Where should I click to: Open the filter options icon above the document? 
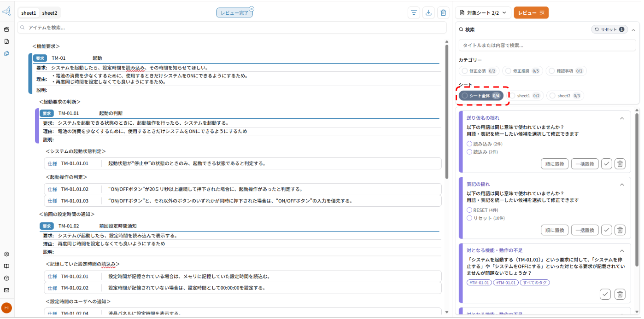pos(414,12)
